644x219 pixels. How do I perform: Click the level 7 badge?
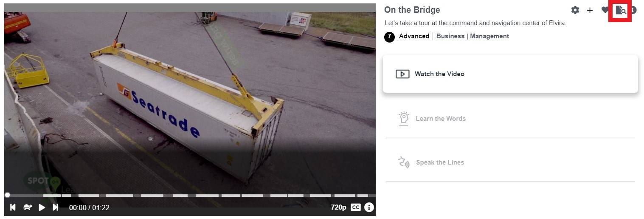pyautogui.click(x=389, y=37)
